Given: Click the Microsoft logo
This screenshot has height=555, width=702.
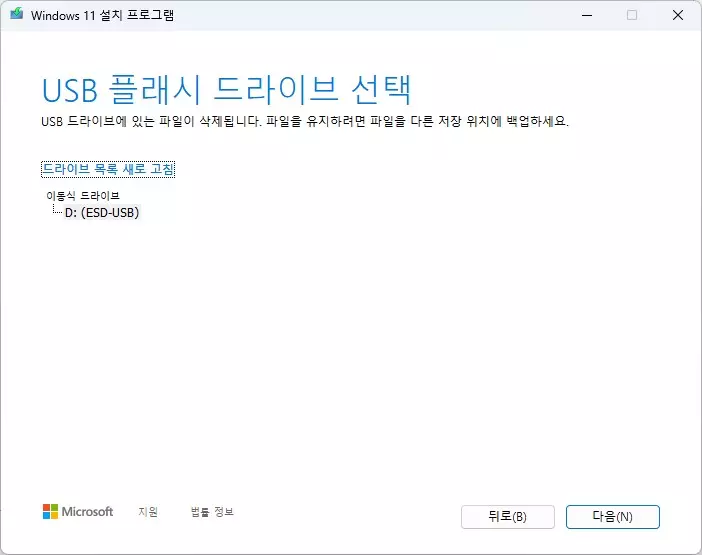Looking at the screenshot, I should [78, 512].
